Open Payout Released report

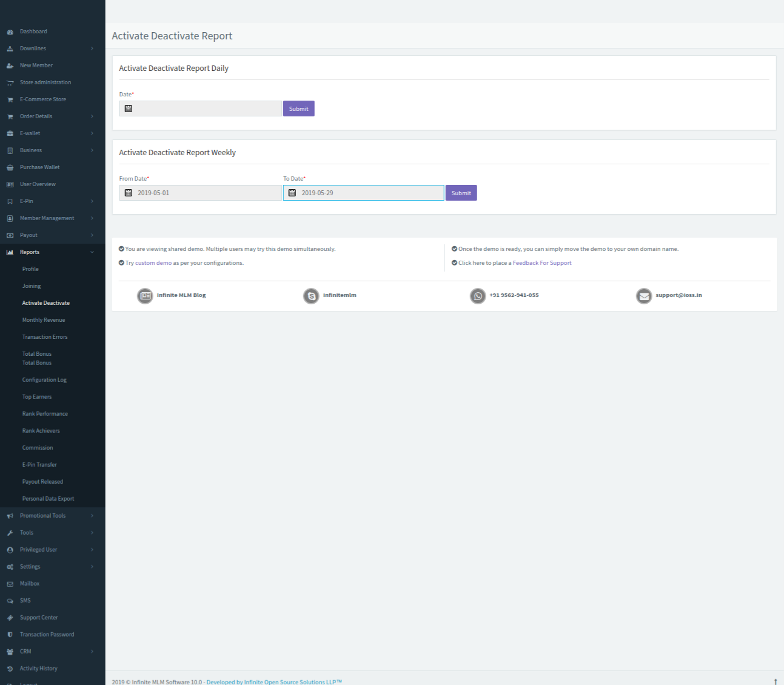pos(42,482)
